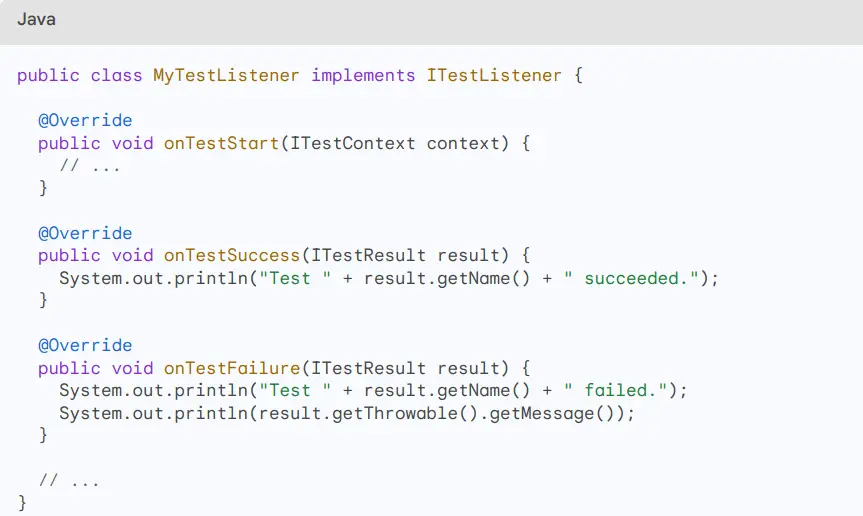The image size is (863, 516).
Task: Click the class keyword in the declaration
Action: pyautogui.click(x=116, y=75)
